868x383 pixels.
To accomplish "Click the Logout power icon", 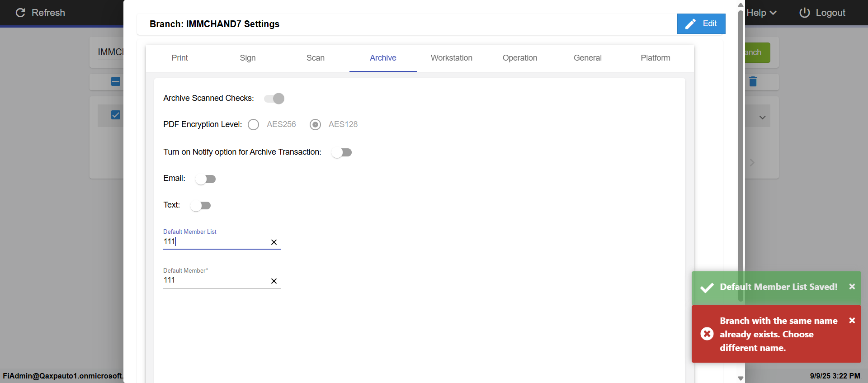I will 805,13.
